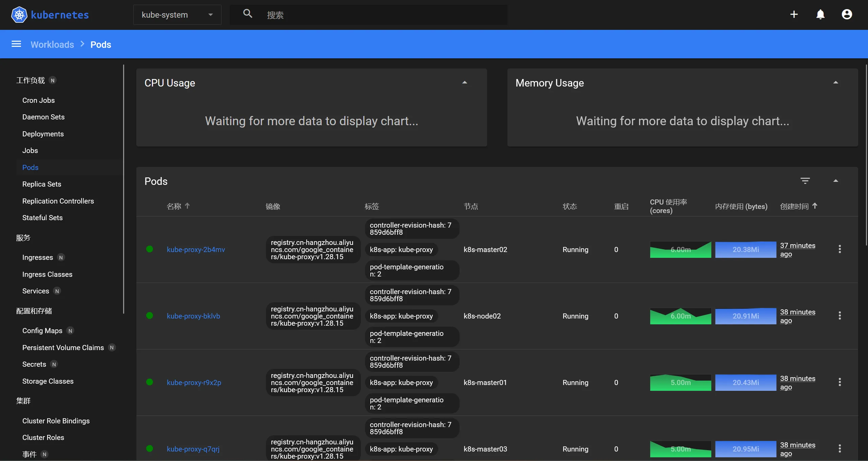This screenshot has height=461, width=868.
Task: Click N badge next to Ingresses
Action: pos(61,257)
